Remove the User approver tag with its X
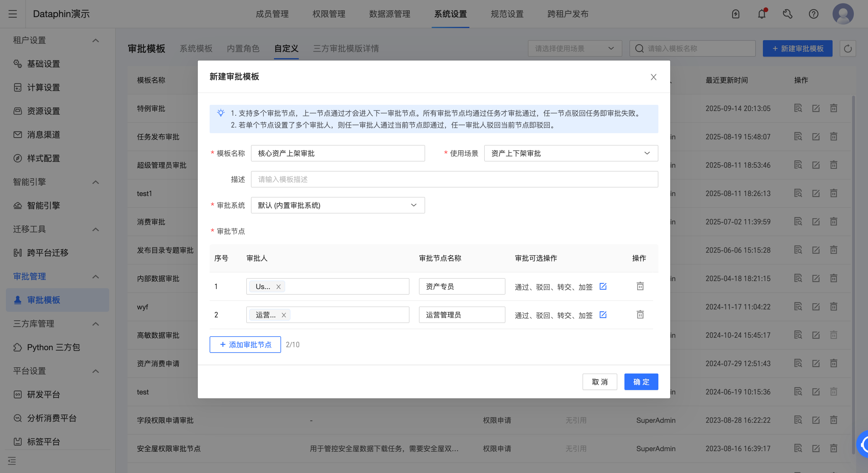868x473 pixels. pos(278,286)
